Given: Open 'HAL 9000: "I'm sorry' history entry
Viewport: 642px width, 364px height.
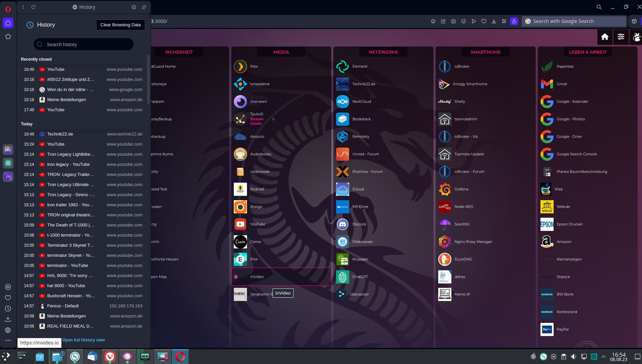Looking at the screenshot, I should point(82,275).
